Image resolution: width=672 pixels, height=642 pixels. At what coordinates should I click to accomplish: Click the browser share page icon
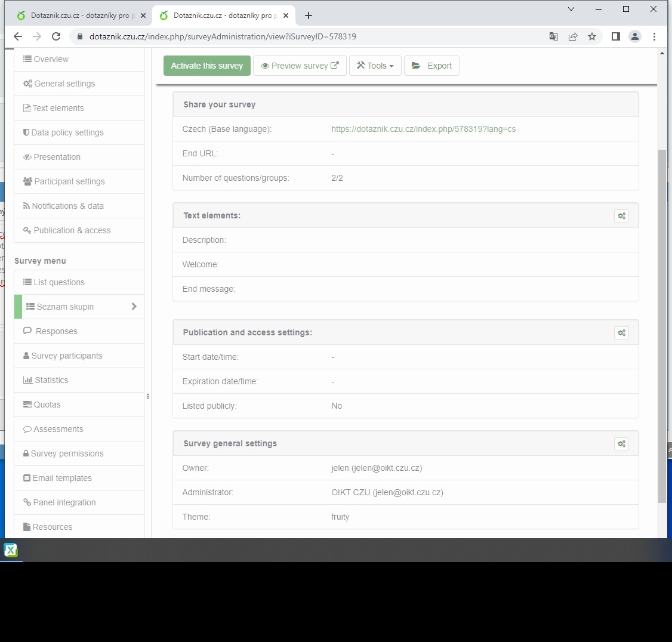pos(573,36)
